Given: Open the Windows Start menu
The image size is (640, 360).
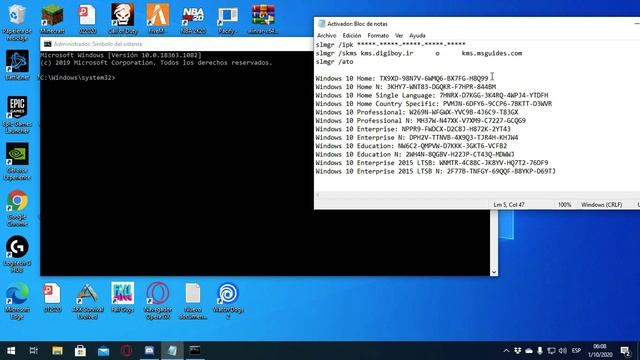Looking at the screenshot, I should [11, 351].
